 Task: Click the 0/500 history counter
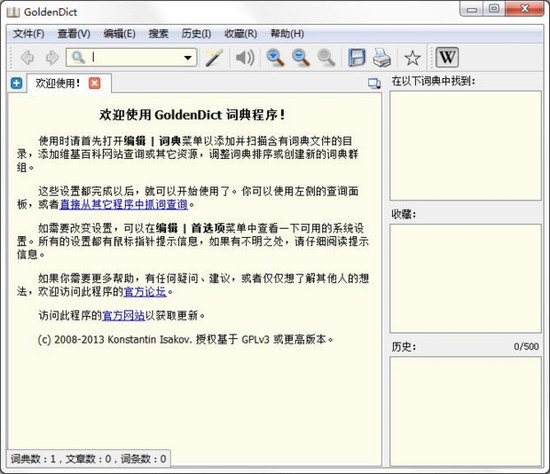[526, 347]
